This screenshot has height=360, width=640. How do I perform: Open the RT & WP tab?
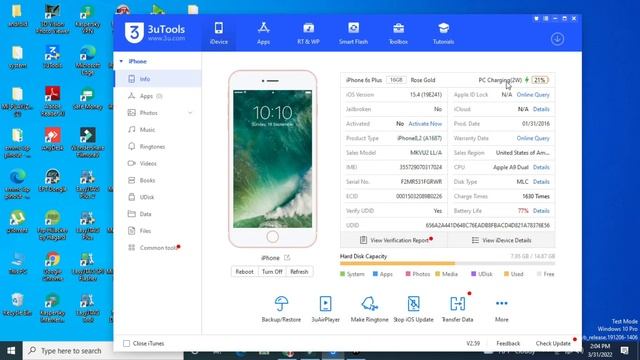tap(308, 33)
